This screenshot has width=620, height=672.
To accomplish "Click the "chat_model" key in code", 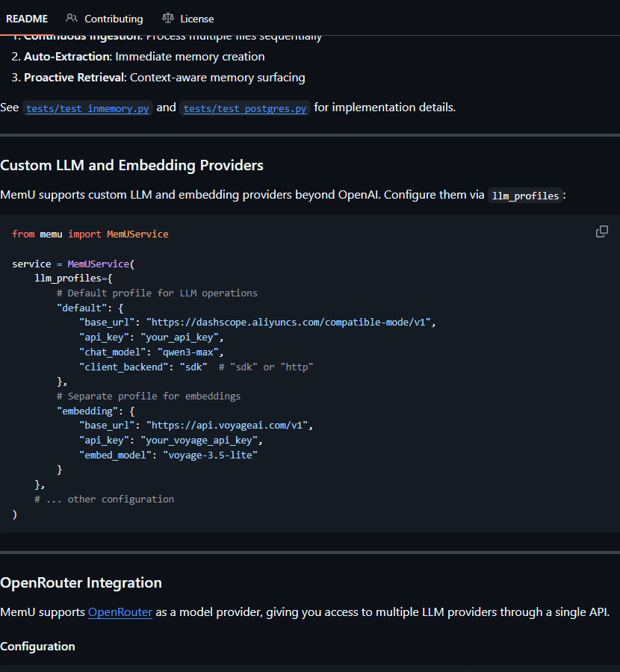I will [x=112, y=352].
